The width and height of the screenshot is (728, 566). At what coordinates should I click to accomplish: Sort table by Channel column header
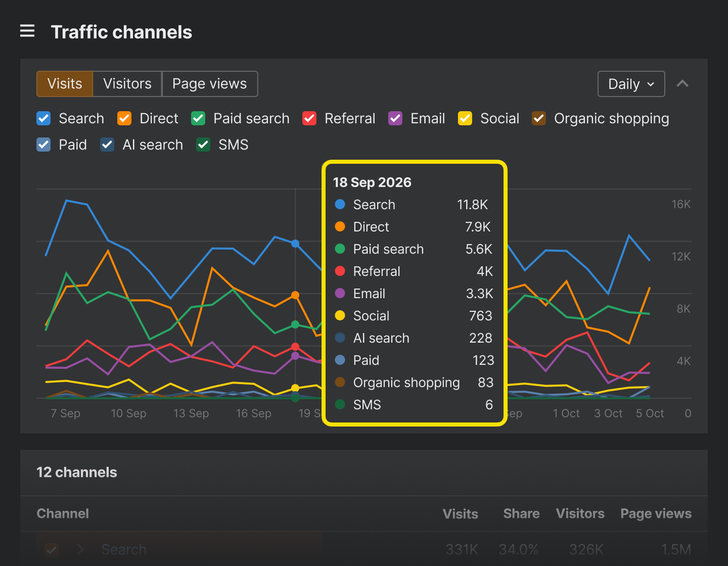[x=63, y=513]
